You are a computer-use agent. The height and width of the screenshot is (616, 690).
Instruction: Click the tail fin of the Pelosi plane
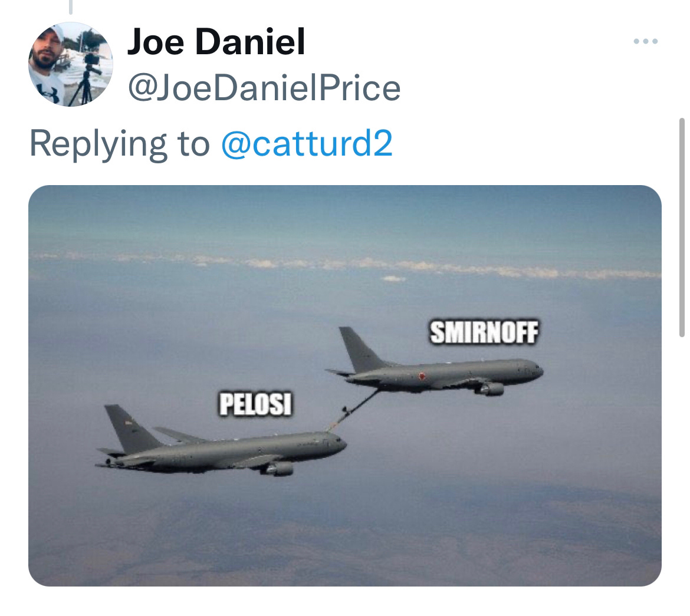130,430
